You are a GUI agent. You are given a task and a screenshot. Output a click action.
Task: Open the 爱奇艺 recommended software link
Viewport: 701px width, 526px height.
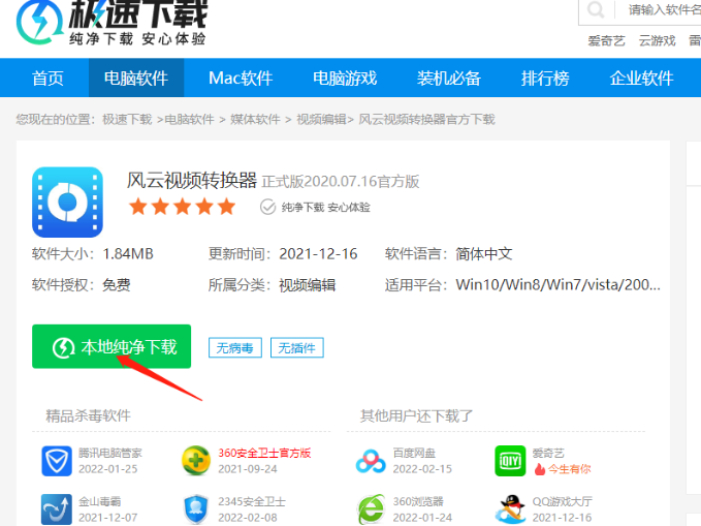(549, 453)
